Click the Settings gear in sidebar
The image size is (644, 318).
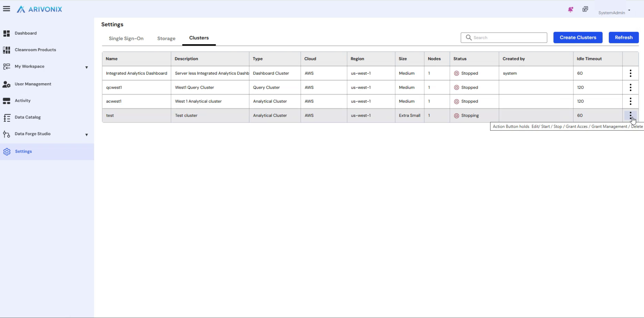tap(7, 152)
